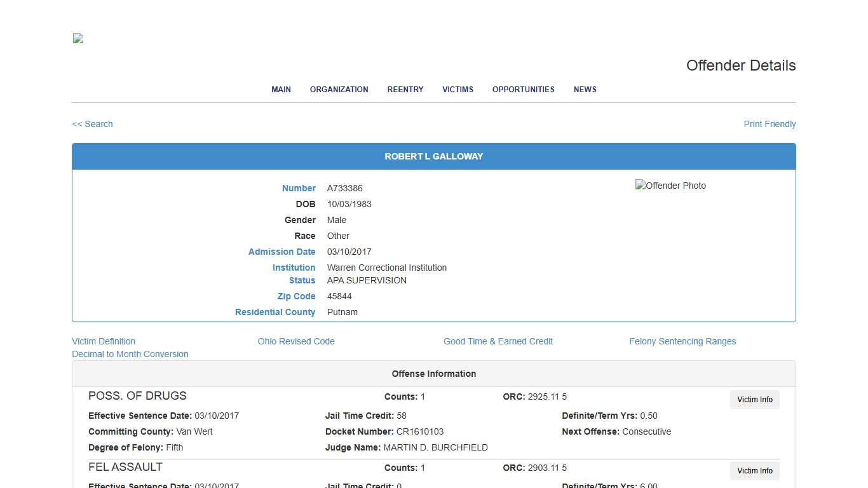Open the Status definition link
Viewport: 868px width, 488px height.
(x=302, y=280)
